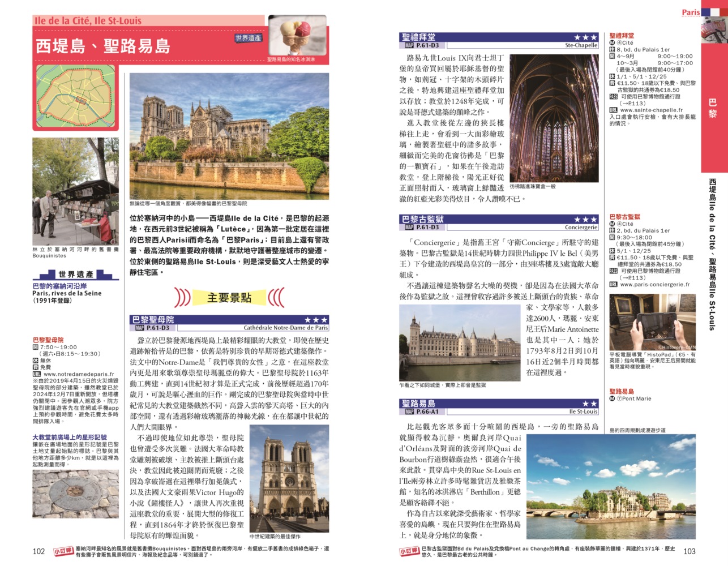Image resolution: width=728 pixels, height=566 pixels.
Task: Click the 小叮嚀 tip icon on page 102
Action: (63, 551)
